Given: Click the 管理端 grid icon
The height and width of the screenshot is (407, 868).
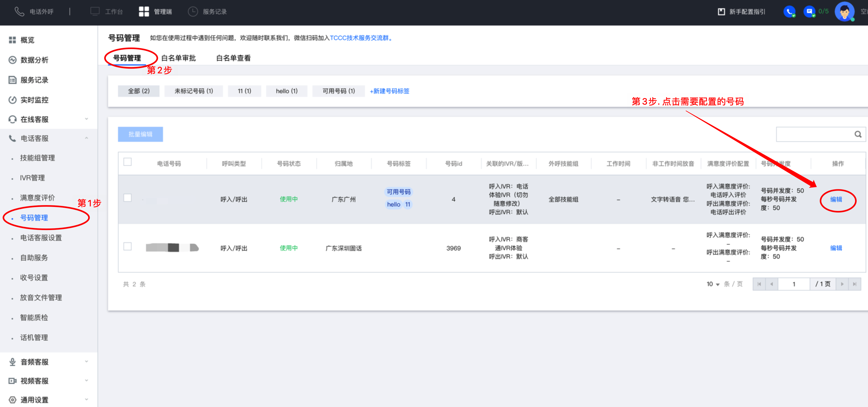Looking at the screenshot, I should coord(144,12).
